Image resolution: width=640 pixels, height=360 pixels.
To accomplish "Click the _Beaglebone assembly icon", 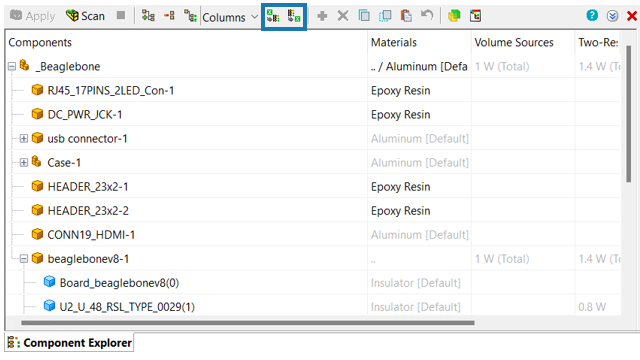I will click(x=25, y=65).
